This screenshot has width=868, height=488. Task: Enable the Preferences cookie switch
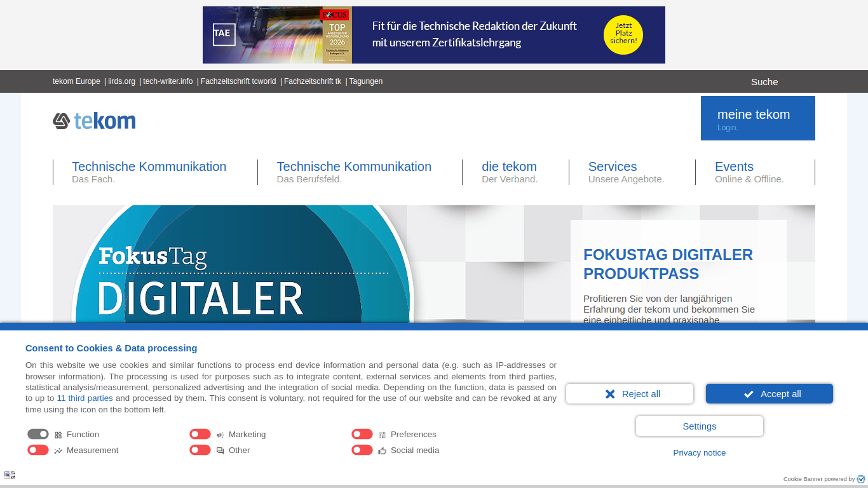[362, 434]
